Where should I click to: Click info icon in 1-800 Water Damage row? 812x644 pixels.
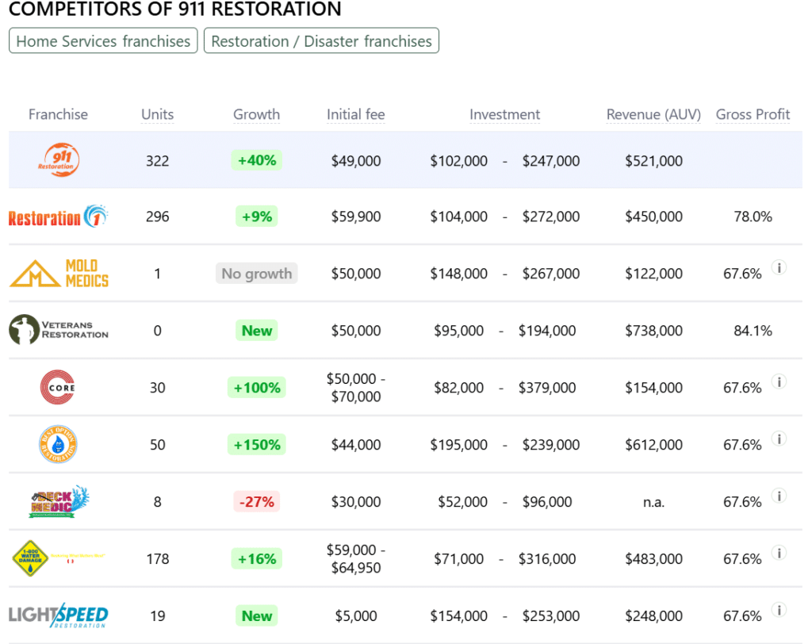779,552
